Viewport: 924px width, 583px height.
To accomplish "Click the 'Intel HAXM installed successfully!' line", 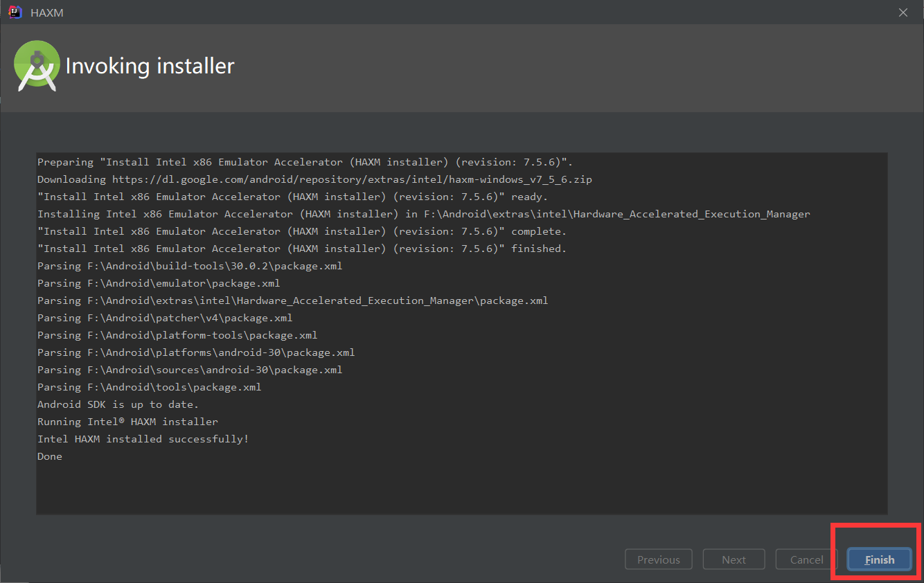I will pos(143,439).
